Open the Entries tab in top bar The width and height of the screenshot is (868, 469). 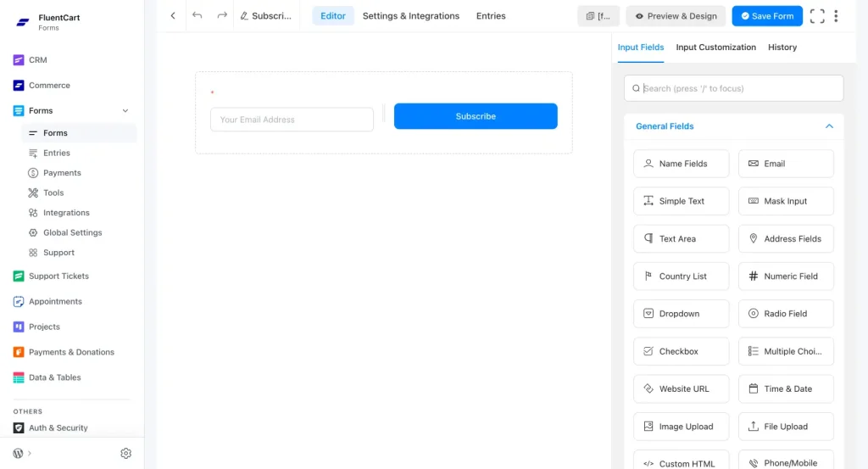[491, 16]
